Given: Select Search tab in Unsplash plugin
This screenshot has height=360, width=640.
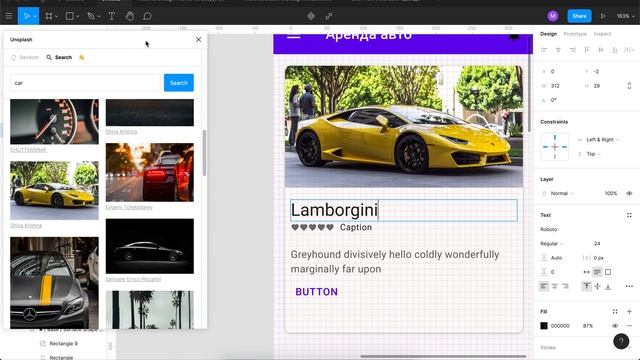Looking at the screenshot, I should pyautogui.click(x=59, y=58).
